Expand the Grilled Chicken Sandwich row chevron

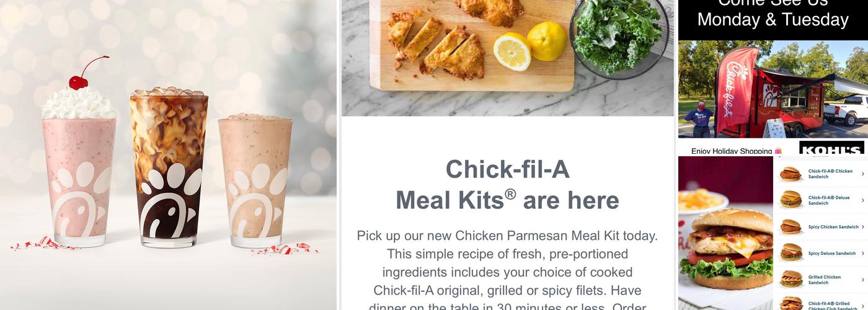862,280
